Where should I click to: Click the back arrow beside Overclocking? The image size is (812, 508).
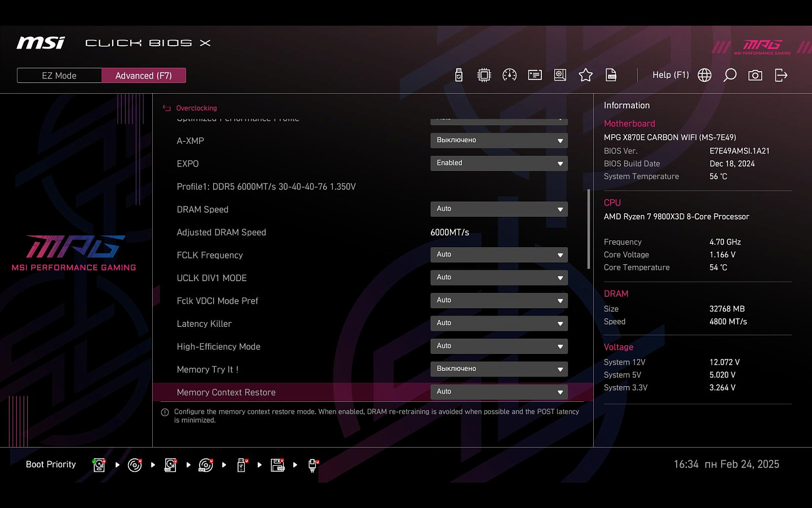[x=167, y=108]
